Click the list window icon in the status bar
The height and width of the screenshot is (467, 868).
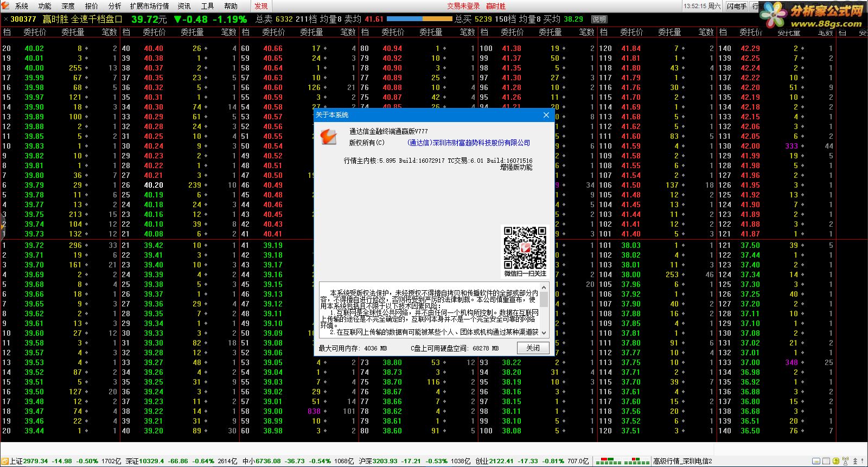click(826, 461)
